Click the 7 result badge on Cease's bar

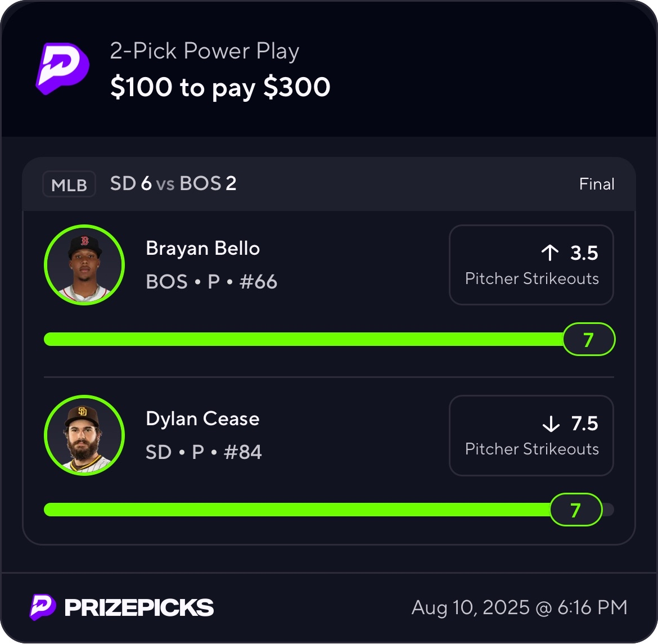click(575, 510)
